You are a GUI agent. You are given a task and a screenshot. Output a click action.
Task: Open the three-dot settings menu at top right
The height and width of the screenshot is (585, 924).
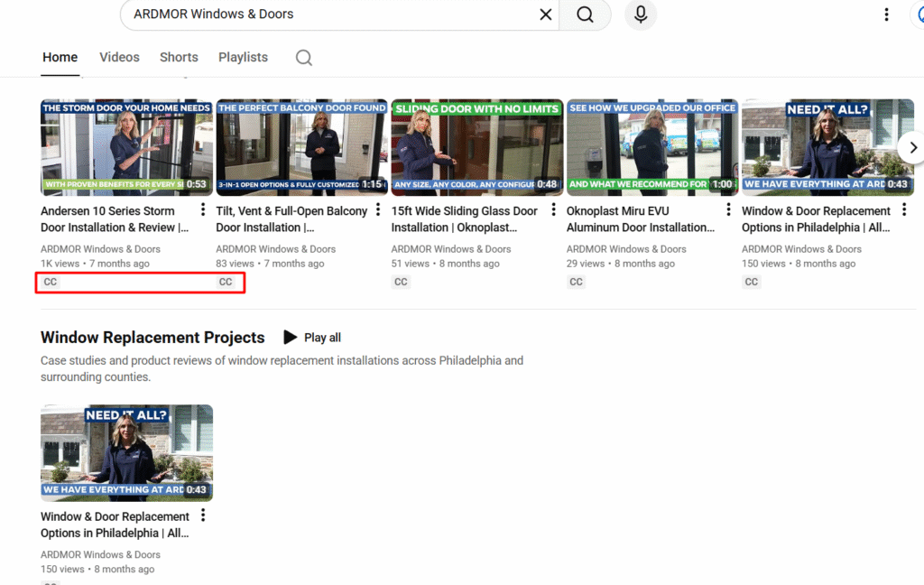pos(886,14)
